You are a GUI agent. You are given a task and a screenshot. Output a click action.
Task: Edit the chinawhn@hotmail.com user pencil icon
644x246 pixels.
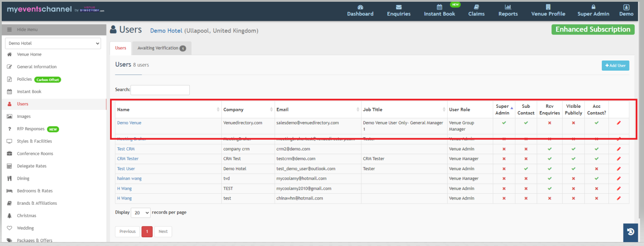pyautogui.click(x=619, y=198)
